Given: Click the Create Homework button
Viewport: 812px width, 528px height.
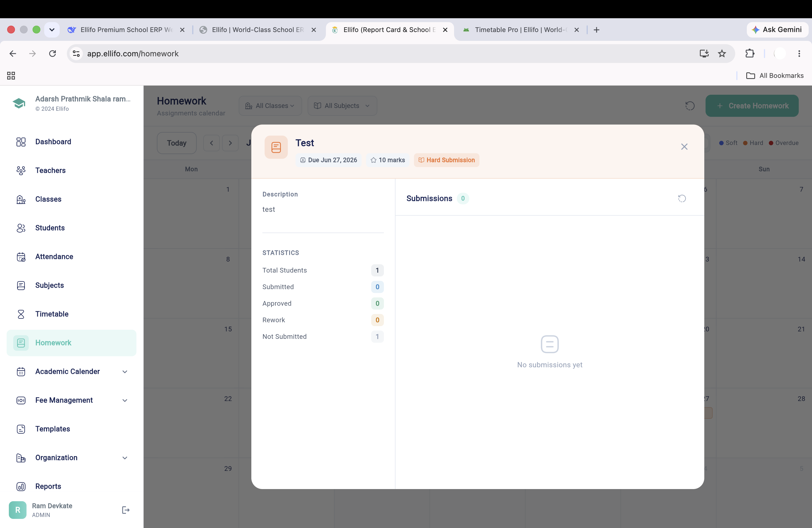Looking at the screenshot, I should 752,106.
